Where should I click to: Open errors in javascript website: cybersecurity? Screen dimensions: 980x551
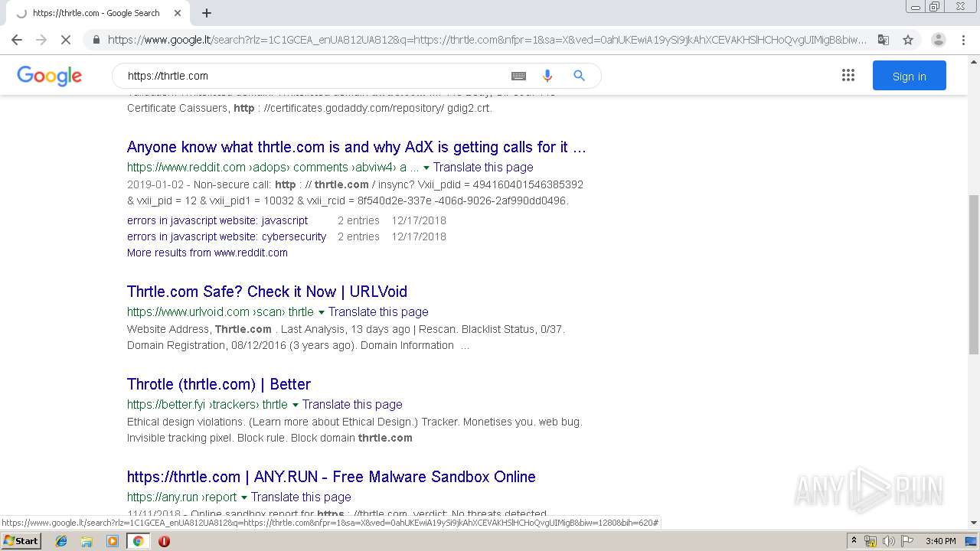[227, 236]
